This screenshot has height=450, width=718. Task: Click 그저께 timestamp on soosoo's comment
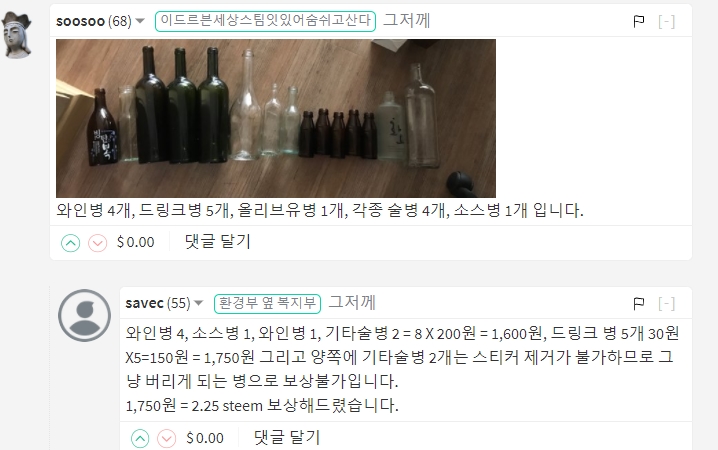coord(407,21)
